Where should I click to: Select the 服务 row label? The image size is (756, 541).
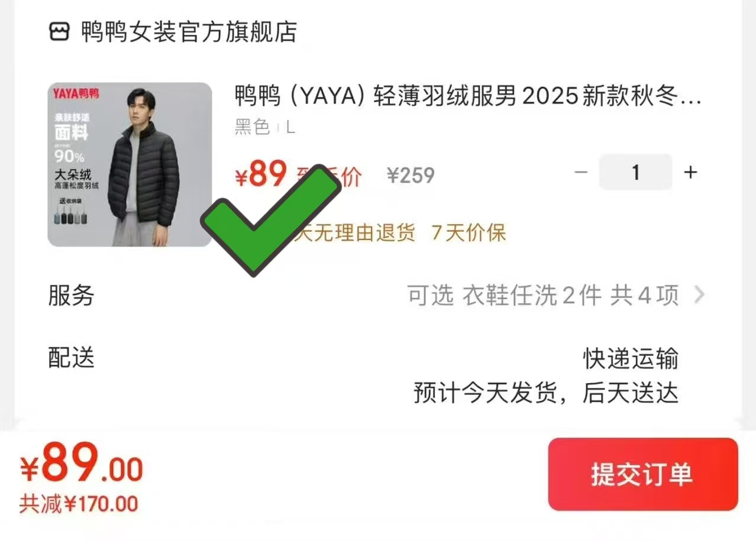pos(71,295)
